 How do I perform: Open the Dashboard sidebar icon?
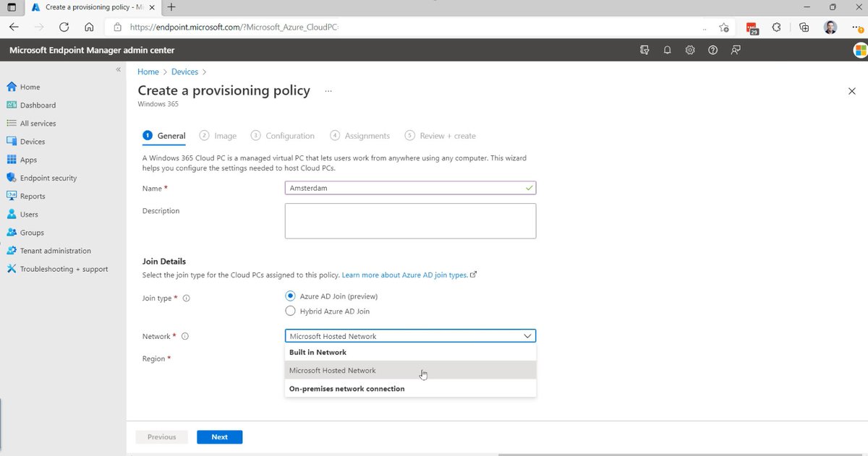tap(12, 105)
